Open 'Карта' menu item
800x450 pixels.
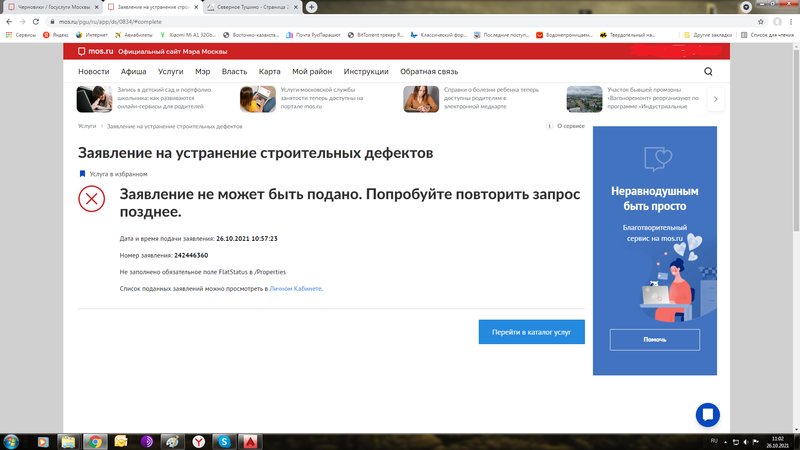pyautogui.click(x=269, y=71)
